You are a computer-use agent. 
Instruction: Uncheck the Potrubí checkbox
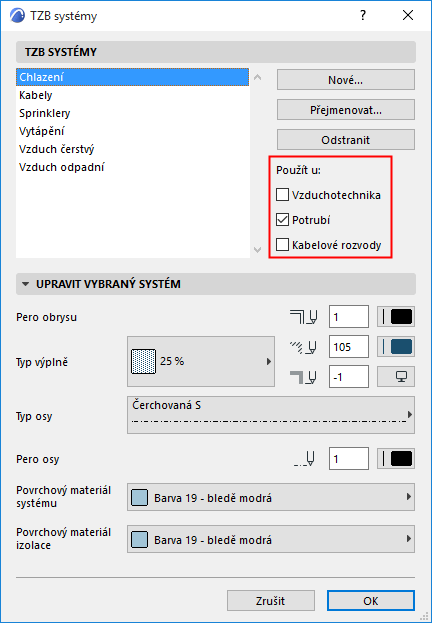coord(282,220)
